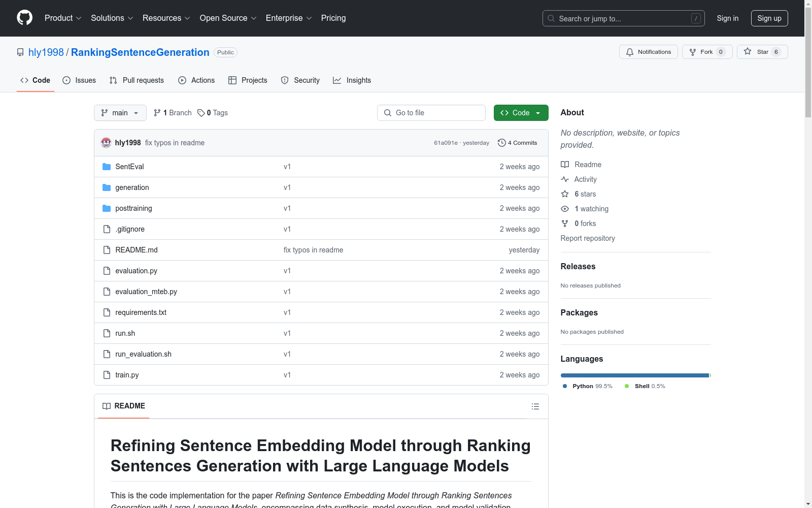Click the Python blue language dot
812x508 pixels.
565,386
